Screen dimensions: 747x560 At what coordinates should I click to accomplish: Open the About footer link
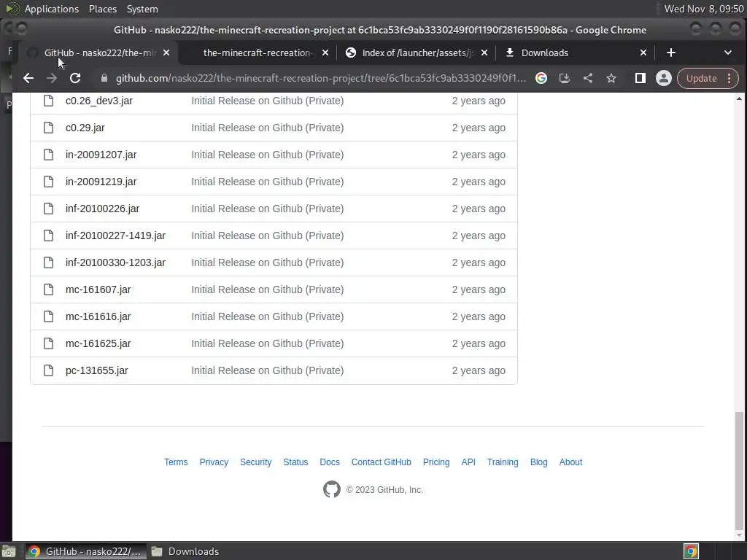(570, 462)
